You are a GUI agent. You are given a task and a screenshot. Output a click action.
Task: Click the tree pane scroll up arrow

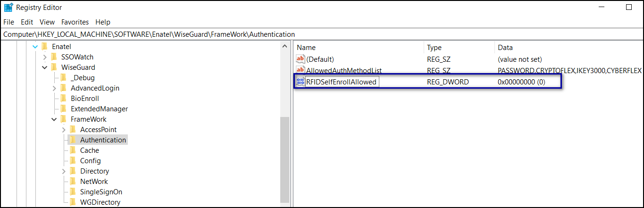click(284, 46)
